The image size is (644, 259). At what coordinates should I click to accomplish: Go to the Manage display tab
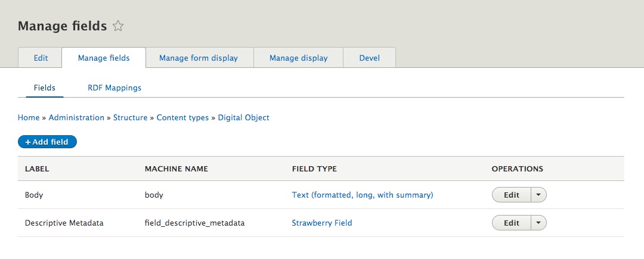click(298, 58)
